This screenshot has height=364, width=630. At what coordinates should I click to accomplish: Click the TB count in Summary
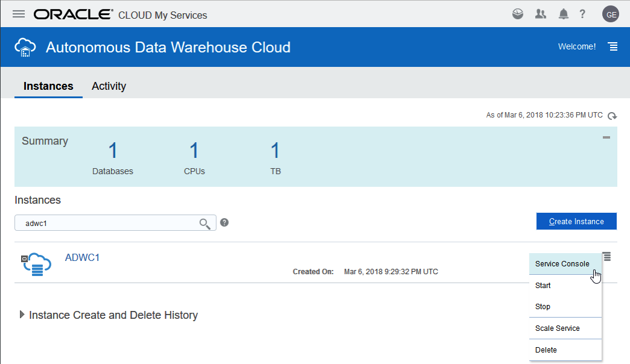pos(275,151)
